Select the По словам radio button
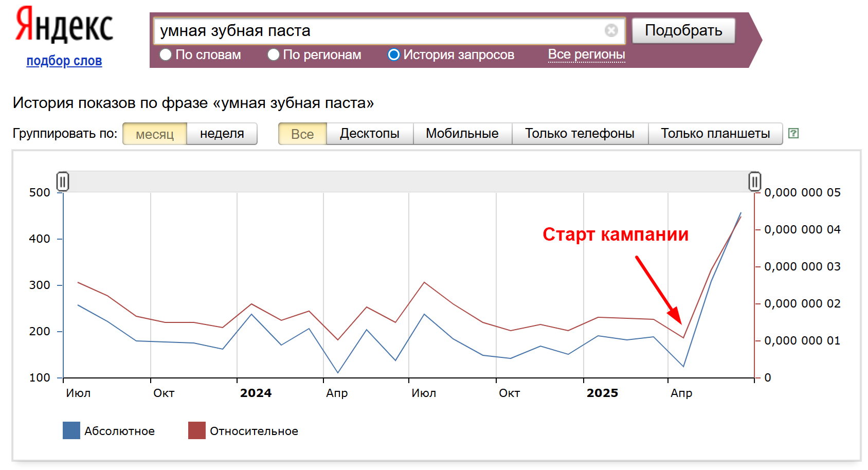The height and width of the screenshot is (470, 868). pyautogui.click(x=166, y=55)
